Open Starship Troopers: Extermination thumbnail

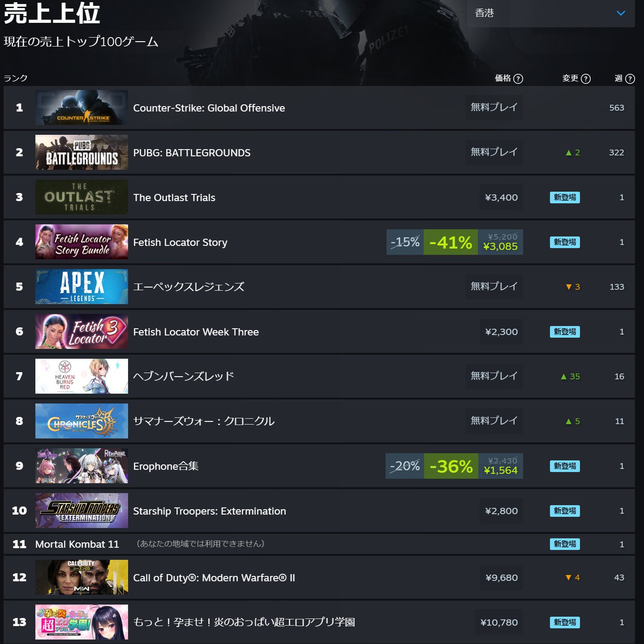pyautogui.click(x=81, y=511)
